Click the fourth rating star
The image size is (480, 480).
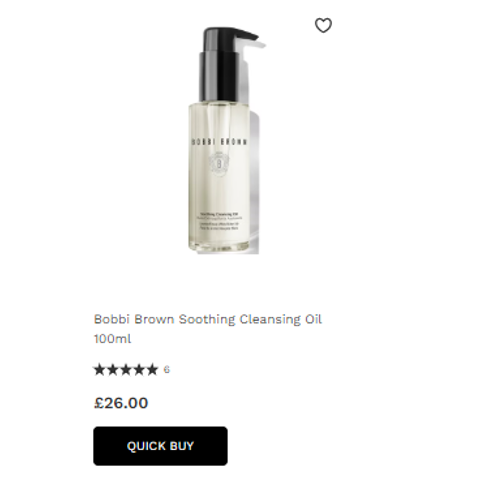pyautogui.click(x=139, y=370)
